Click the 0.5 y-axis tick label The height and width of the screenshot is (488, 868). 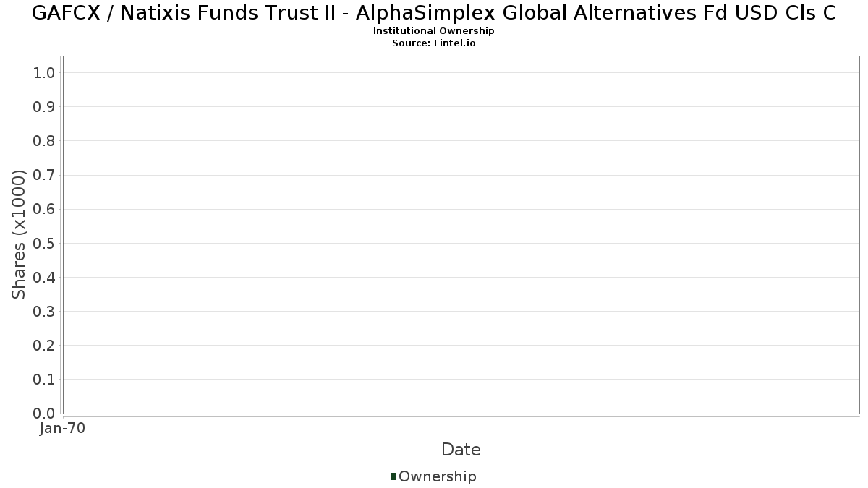(x=44, y=243)
